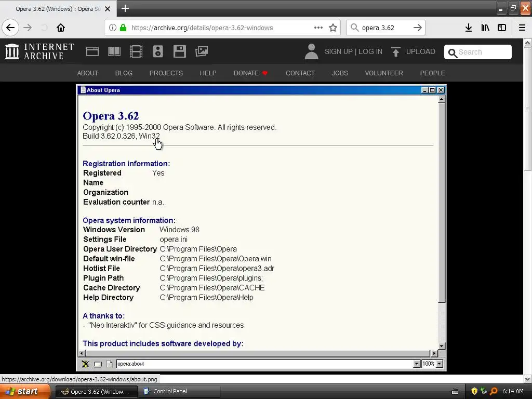Open the CONTACT menu item
532x399 pixels.
coord(300,73)
